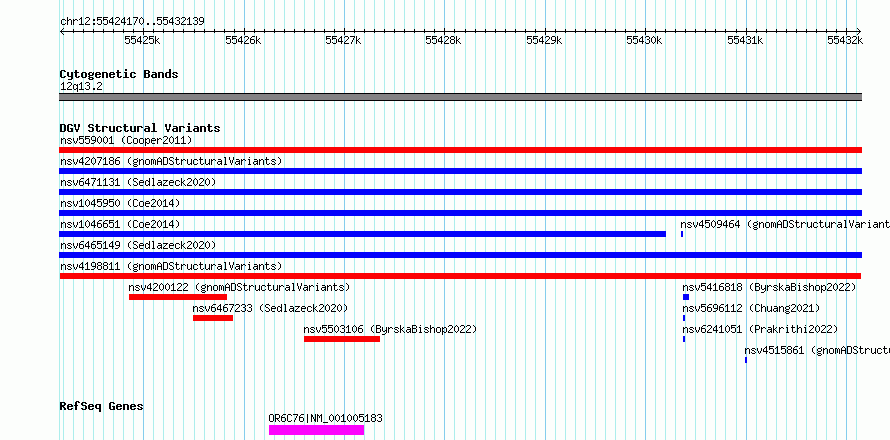Click ruler tick labeled 55425k
Screen dimensions: 890x440
[x=142, y=40]
